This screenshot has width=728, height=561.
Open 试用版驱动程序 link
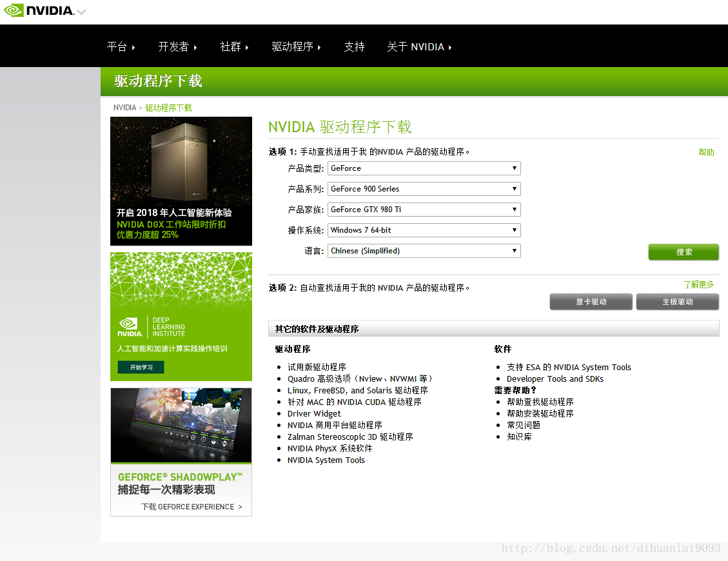coord(317,368)
